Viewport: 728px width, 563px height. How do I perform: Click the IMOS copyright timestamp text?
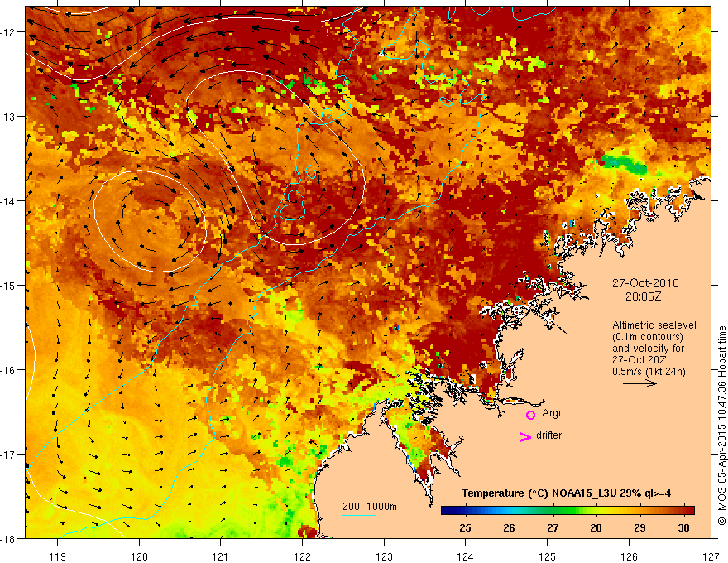point(721,425)
